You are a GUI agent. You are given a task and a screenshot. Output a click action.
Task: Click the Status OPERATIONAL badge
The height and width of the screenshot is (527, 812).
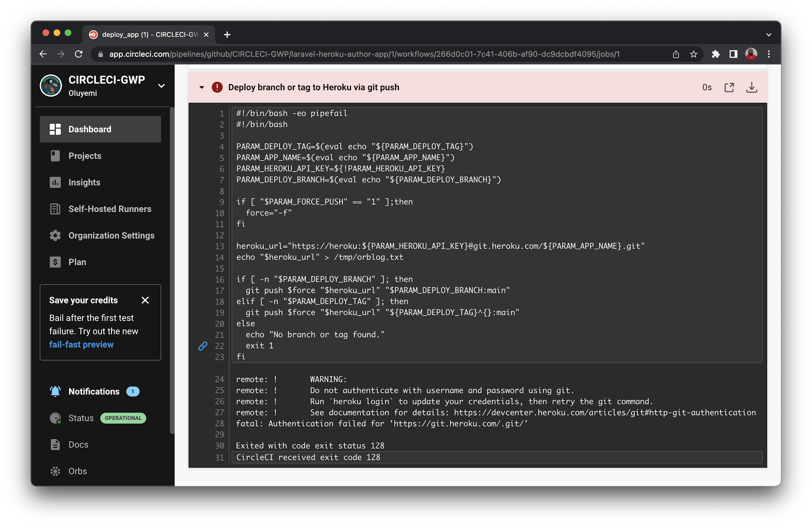pyautogui.click(x=123, y=418)
